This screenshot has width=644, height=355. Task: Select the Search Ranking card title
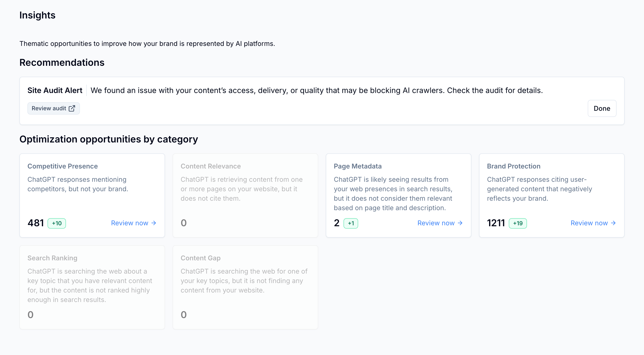pos(52,258)
